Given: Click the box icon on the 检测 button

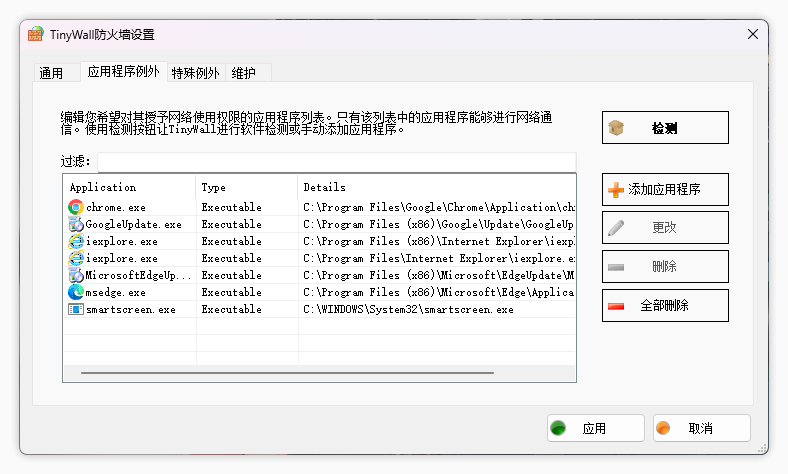Looking at the screenshot, I should pyautogui.click(x=616, y=128).
